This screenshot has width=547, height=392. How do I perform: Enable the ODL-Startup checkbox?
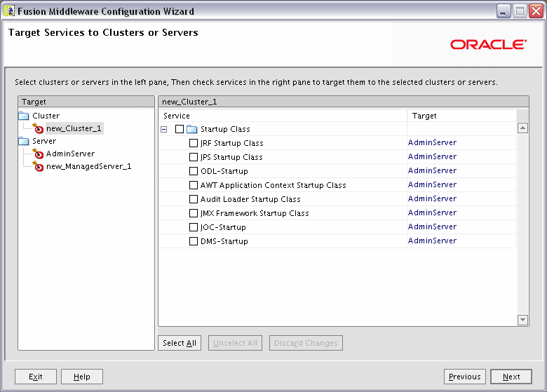(194, 171)
